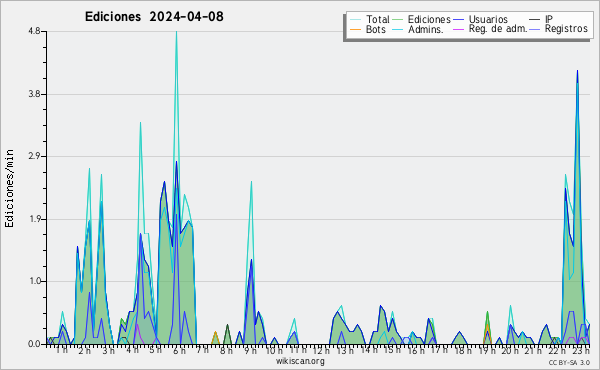The image size is (600, 370).
Task: Click the '21 h' x-axis label
Action: 533,350
